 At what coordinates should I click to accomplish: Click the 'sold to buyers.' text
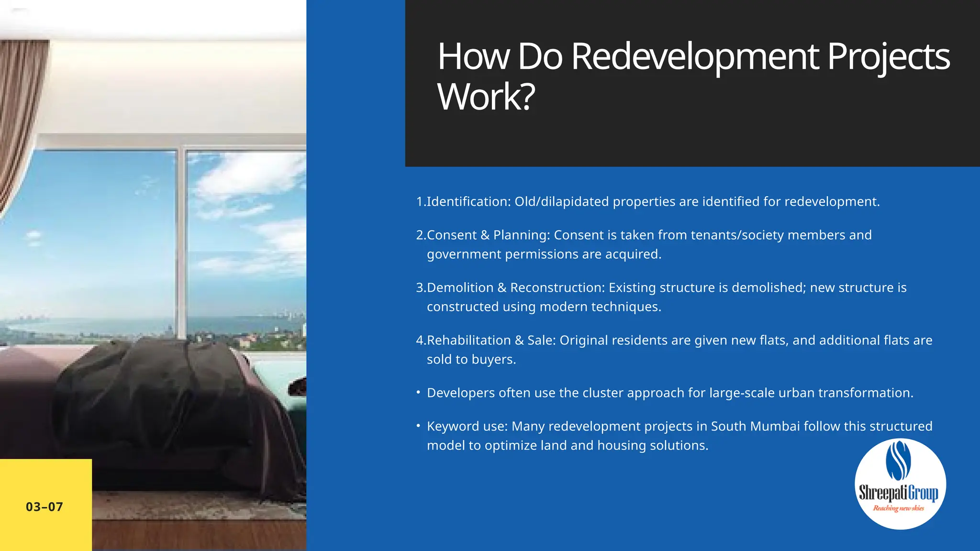tap(471, 360)
